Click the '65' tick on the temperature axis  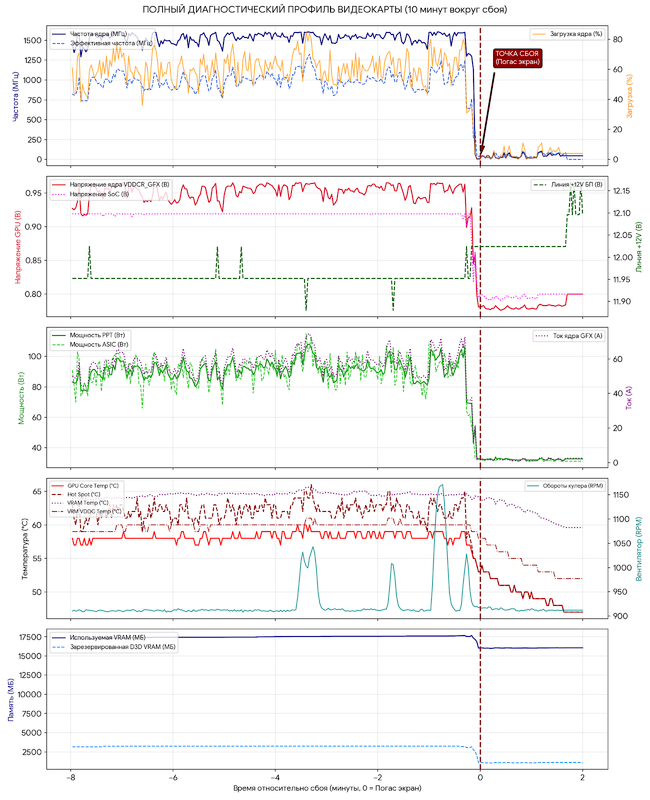pos(38,492)
